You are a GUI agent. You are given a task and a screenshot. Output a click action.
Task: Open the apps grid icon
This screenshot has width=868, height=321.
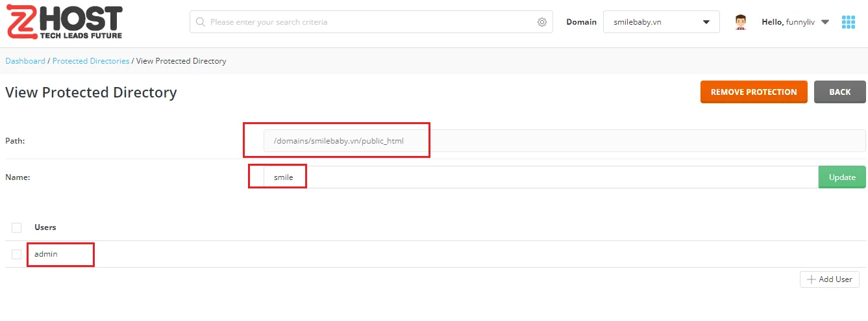click(848, 22)
